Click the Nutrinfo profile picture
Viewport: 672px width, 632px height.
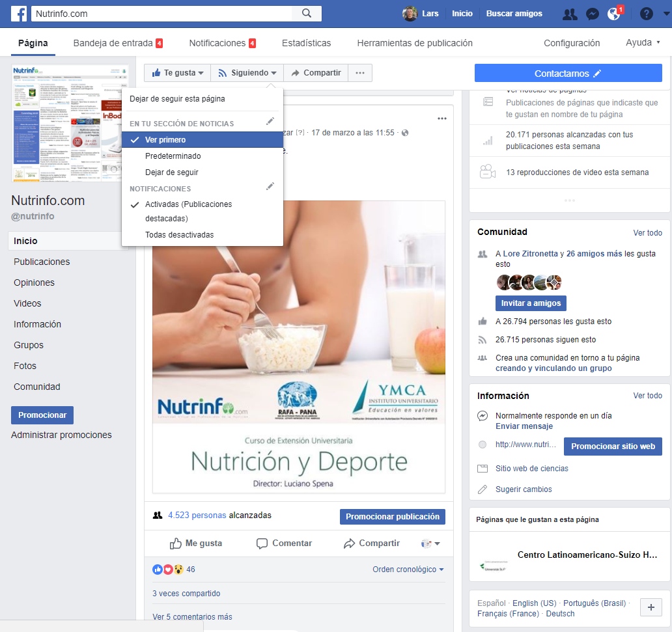[x=70, y=121]
